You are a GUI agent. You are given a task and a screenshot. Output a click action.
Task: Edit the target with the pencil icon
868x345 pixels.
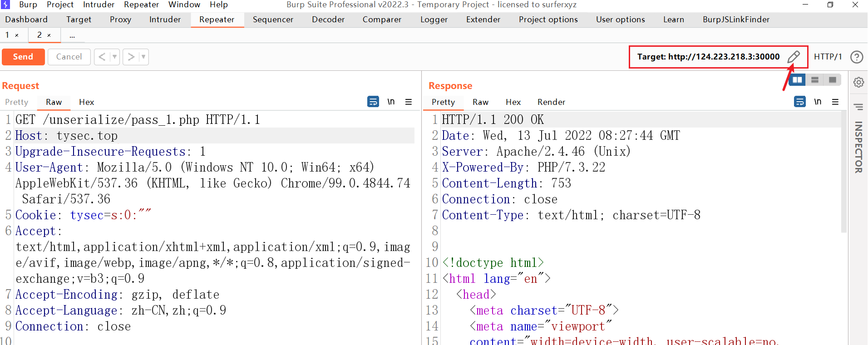[794, 57]
